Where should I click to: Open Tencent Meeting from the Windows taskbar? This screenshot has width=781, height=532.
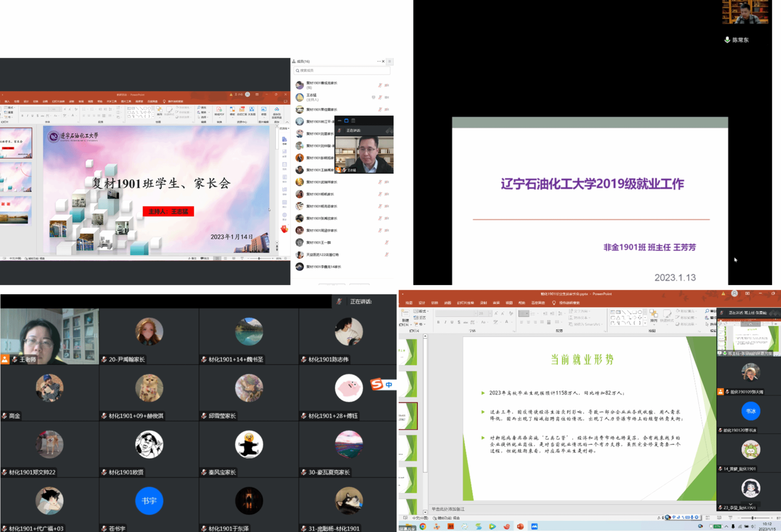pos(534,527)
